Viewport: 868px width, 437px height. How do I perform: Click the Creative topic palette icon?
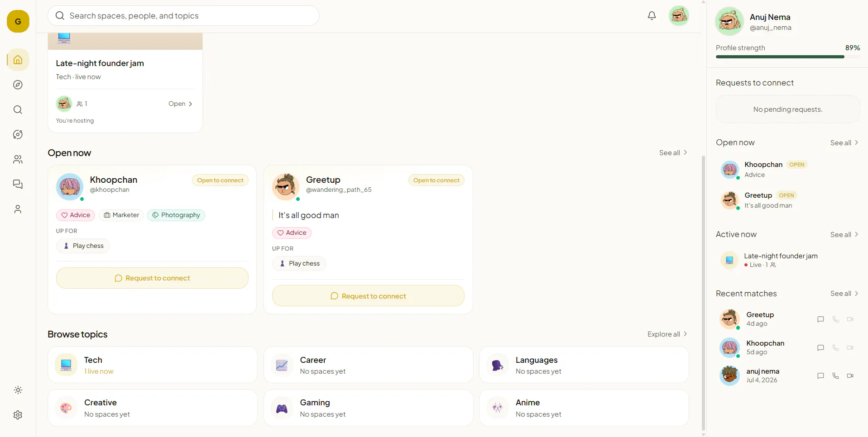66,408
